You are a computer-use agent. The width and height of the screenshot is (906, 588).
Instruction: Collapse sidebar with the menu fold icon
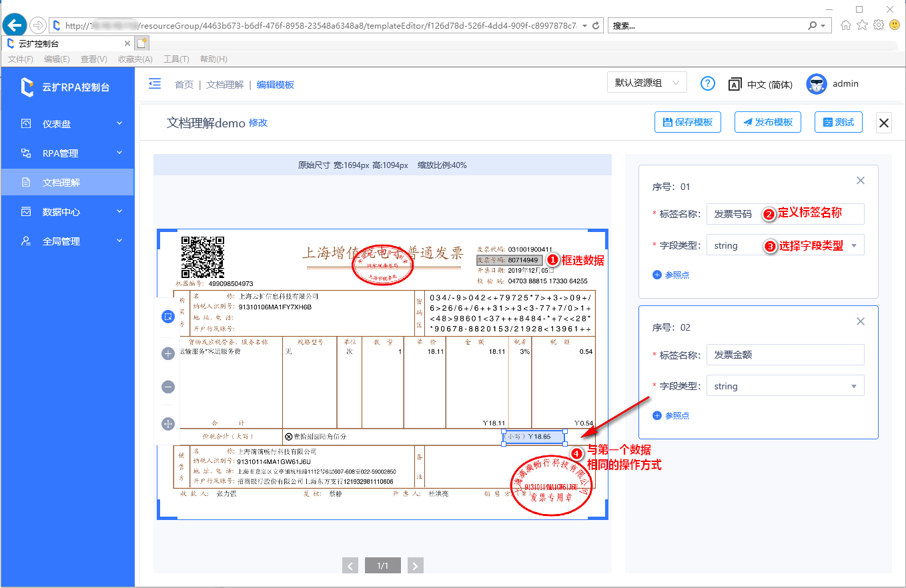[x=155, y=83]
